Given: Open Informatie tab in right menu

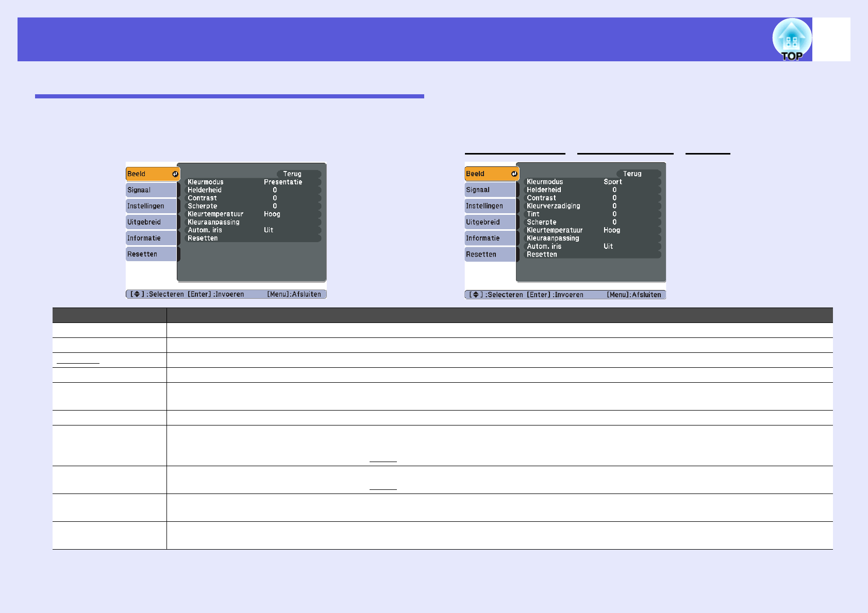Looking at the screenshot, I should point(490,238).
